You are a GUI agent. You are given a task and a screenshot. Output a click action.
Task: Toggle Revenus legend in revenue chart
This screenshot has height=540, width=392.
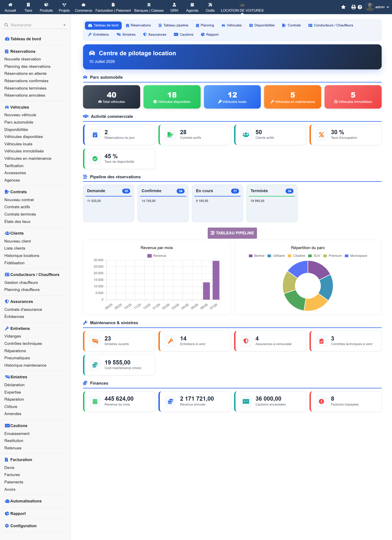coord(157,256)
